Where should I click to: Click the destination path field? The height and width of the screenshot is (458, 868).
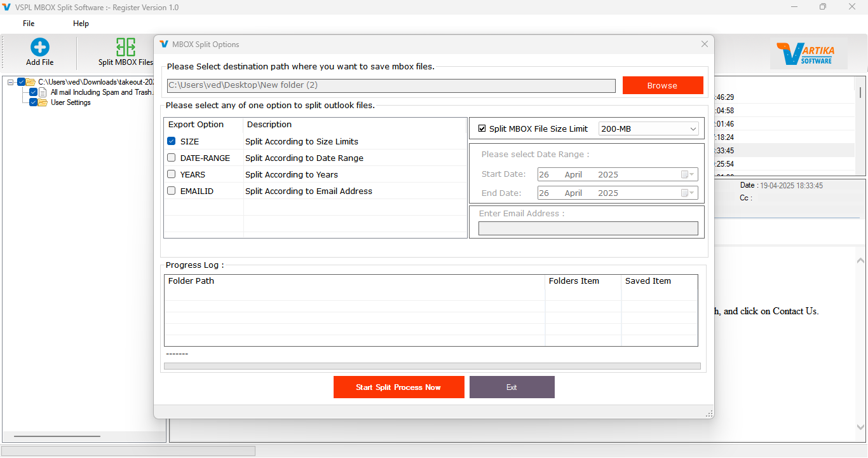[x=391, y=85]
